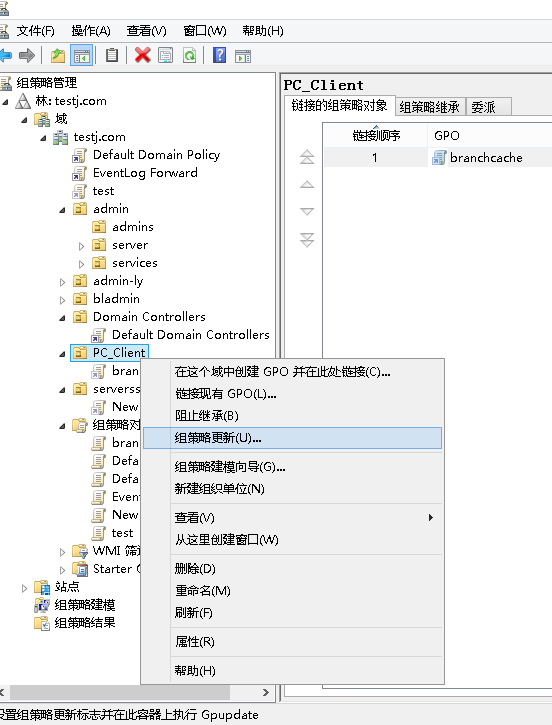Select 新建组织单位(N) menu item
This screenshot has height=725, width=552.
(x=292, y=489)
